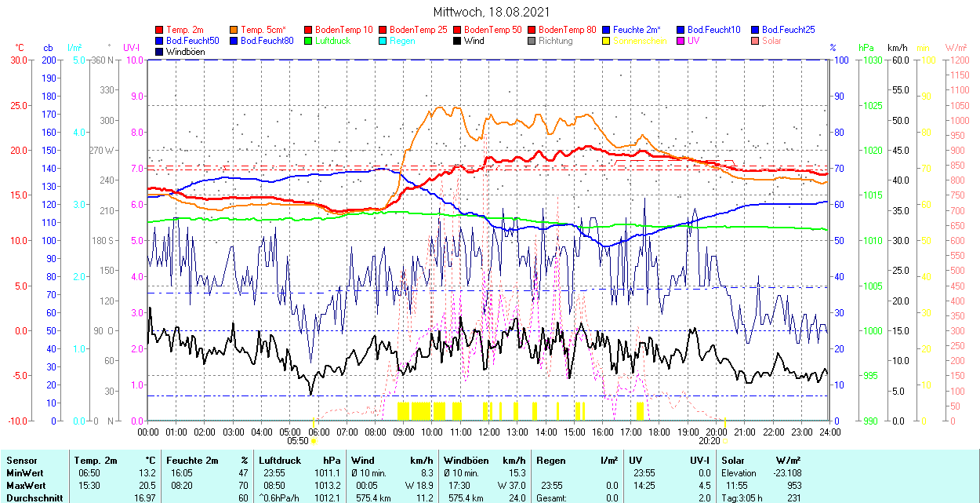Screen dimensions: 980x503
Task: Click the black Wind legend swatch
Action: pos(458,41)
